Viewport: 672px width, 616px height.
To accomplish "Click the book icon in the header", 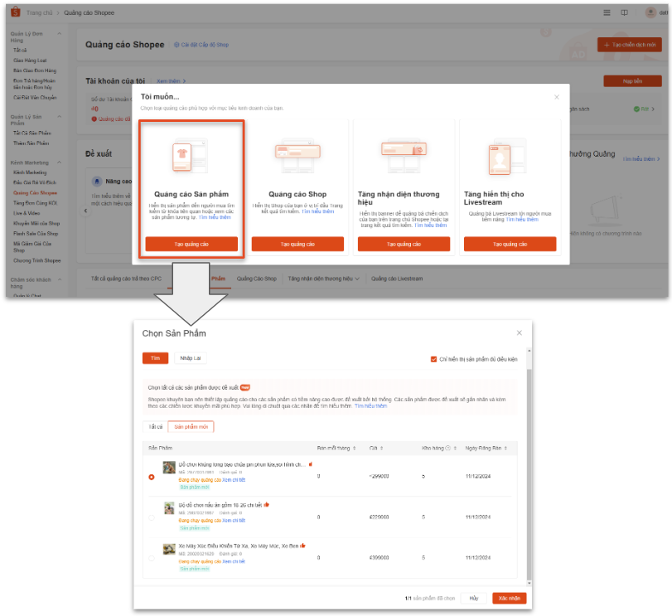I will point(624,13).
